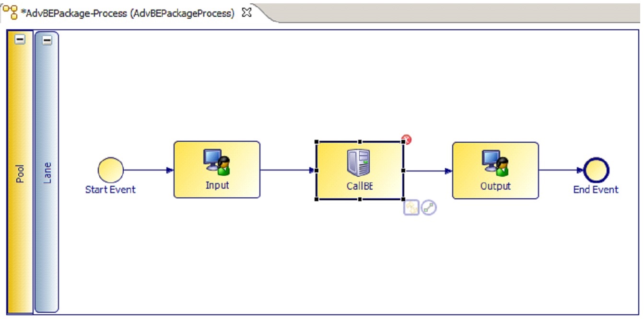Select the Input user task
This screenshot has width=644, height=319.
(217, 170)
